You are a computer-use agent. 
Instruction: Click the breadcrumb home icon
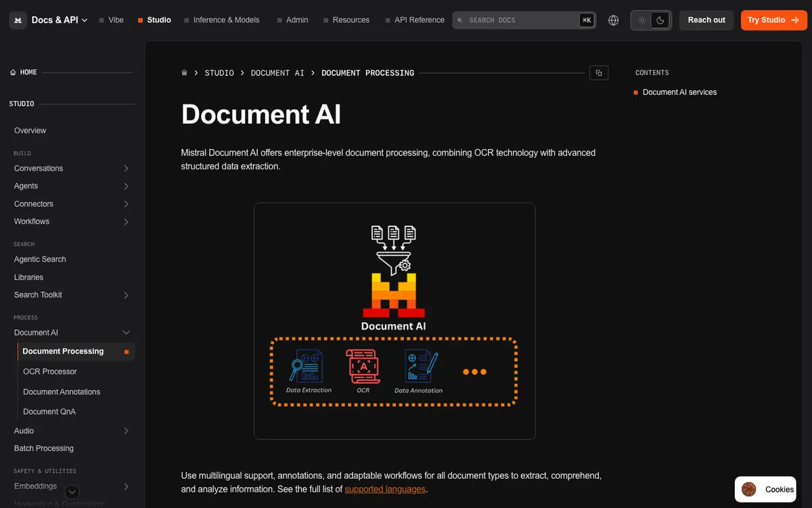184,72
